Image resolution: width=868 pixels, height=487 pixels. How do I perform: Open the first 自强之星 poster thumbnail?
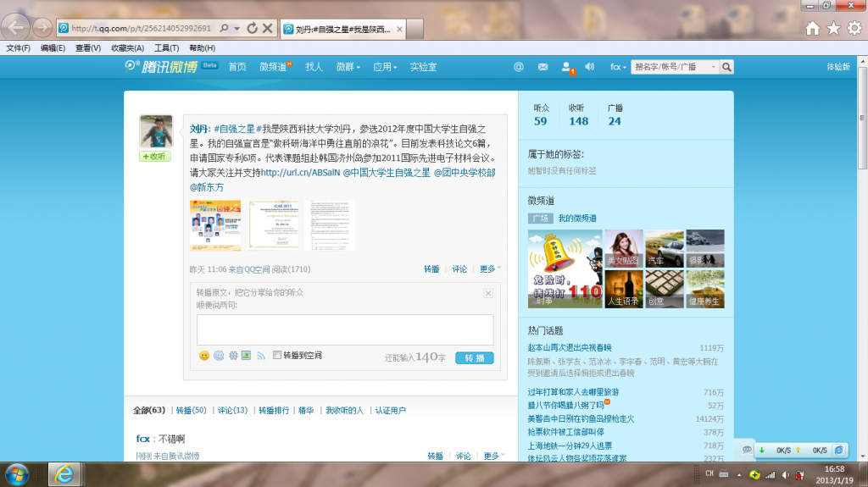215,226
